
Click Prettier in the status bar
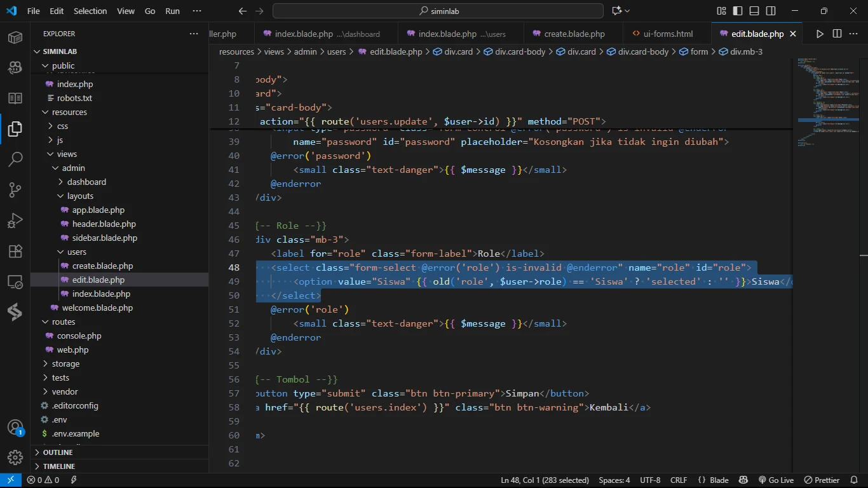822,480
